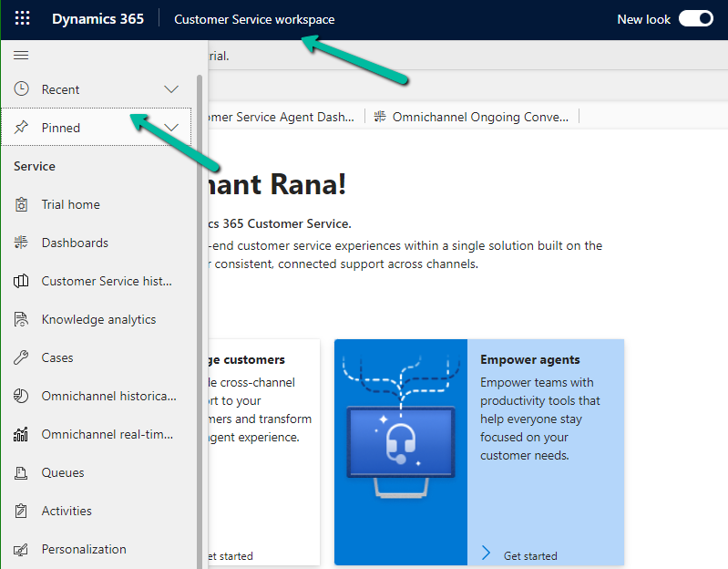Click the Dashboards icon in sidebar
Viewport: 728px width, 569px height.
click(x=21, y=243)
